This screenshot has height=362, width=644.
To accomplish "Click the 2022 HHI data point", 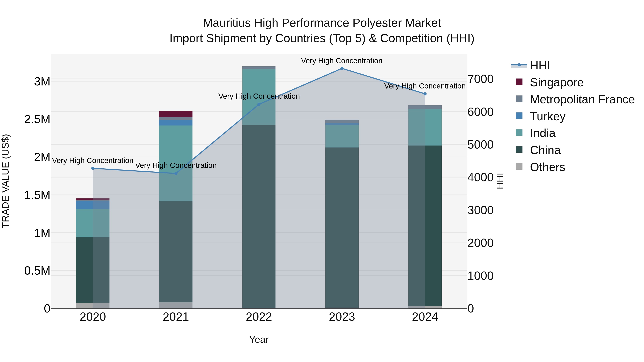I will coord(259,104).
